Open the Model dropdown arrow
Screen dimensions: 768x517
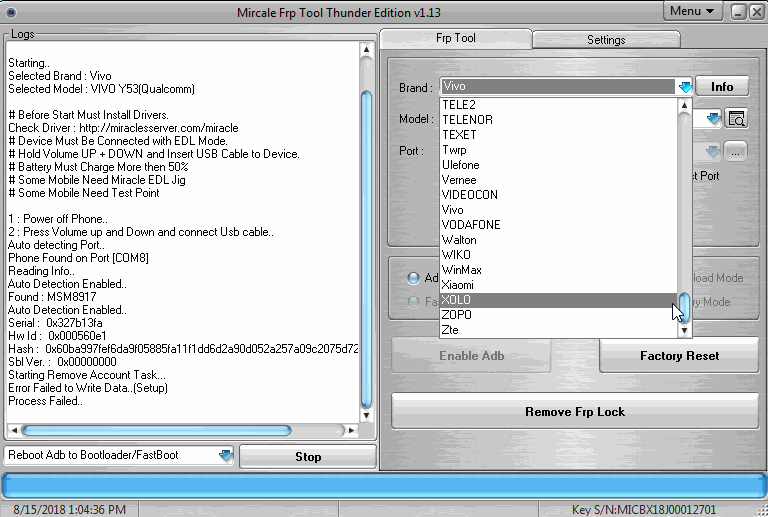pyautogui.click(x=714, y=118)
